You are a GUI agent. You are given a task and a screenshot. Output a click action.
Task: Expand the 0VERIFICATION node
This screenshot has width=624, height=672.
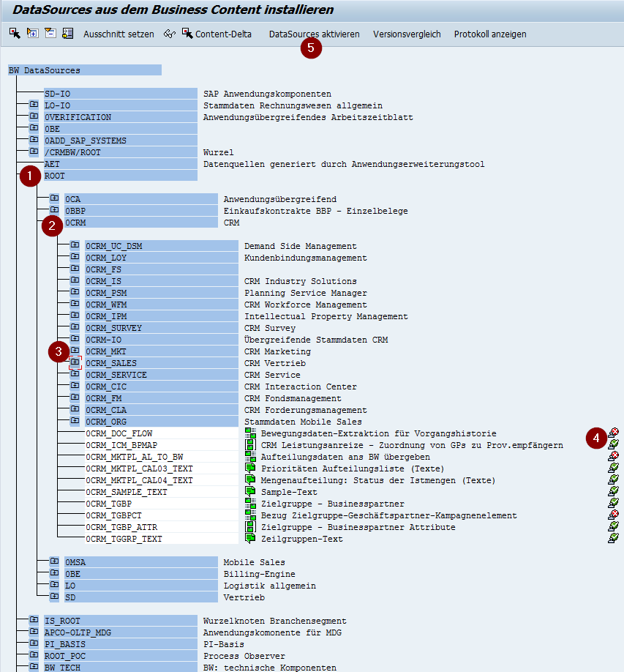(x=34, y=116)
